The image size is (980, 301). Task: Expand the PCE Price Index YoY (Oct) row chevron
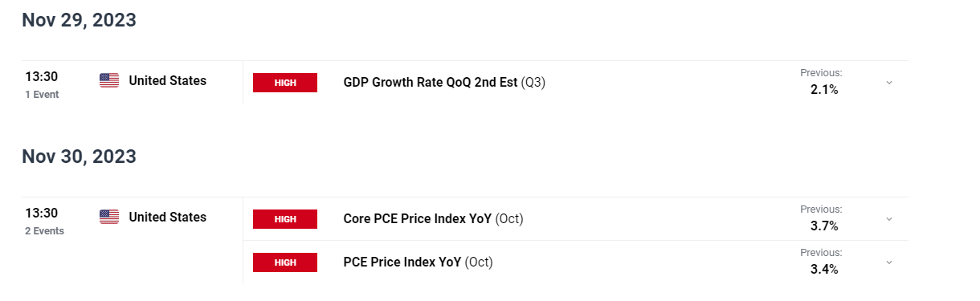[x=888, y=262]
